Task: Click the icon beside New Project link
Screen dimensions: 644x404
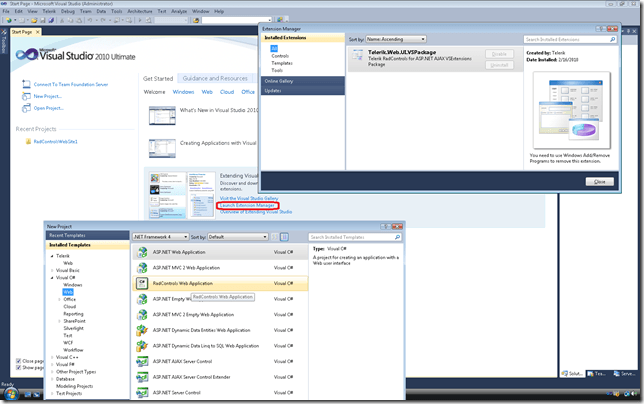Action: (x=26, y=96)
